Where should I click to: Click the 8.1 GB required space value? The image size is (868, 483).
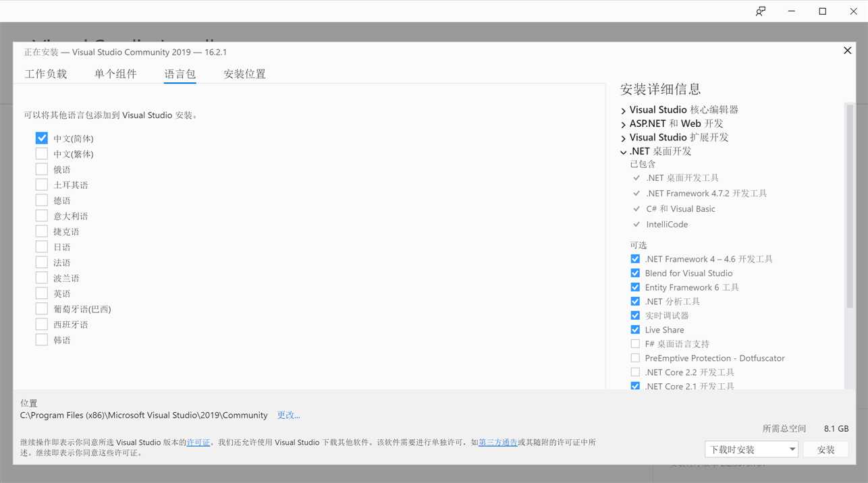click(836, 428)
